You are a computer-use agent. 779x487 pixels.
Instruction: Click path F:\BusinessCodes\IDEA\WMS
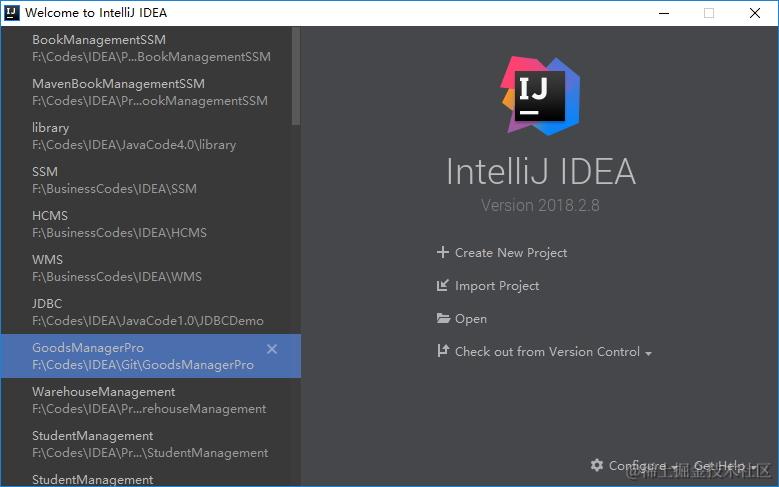[x=117, y=277]
